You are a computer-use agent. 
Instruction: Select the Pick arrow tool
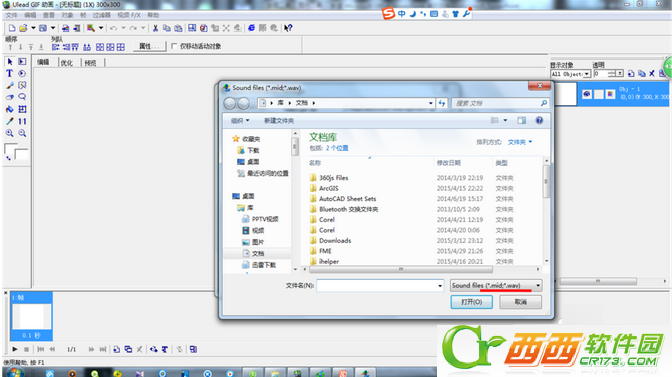point(9,62)
